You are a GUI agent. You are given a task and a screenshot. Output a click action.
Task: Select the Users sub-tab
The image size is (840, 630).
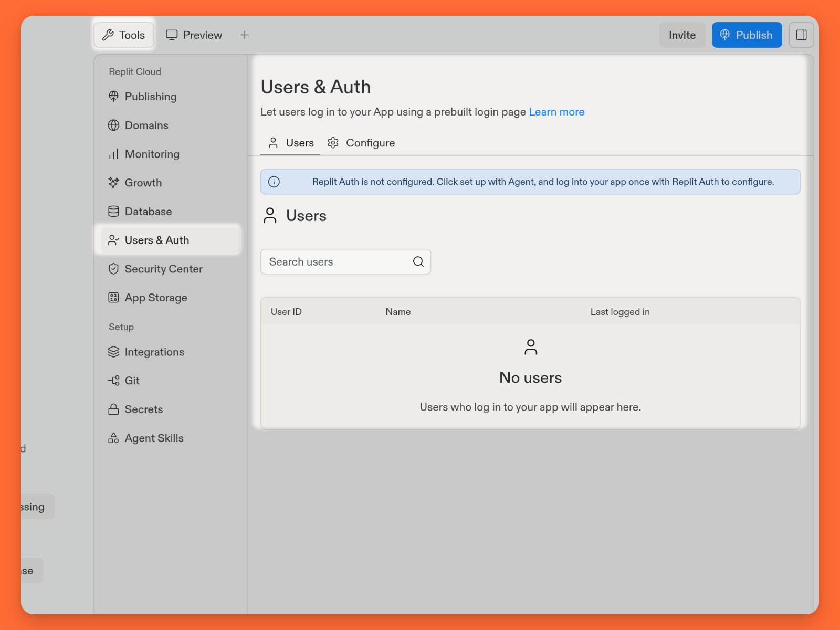coord(290,143)
